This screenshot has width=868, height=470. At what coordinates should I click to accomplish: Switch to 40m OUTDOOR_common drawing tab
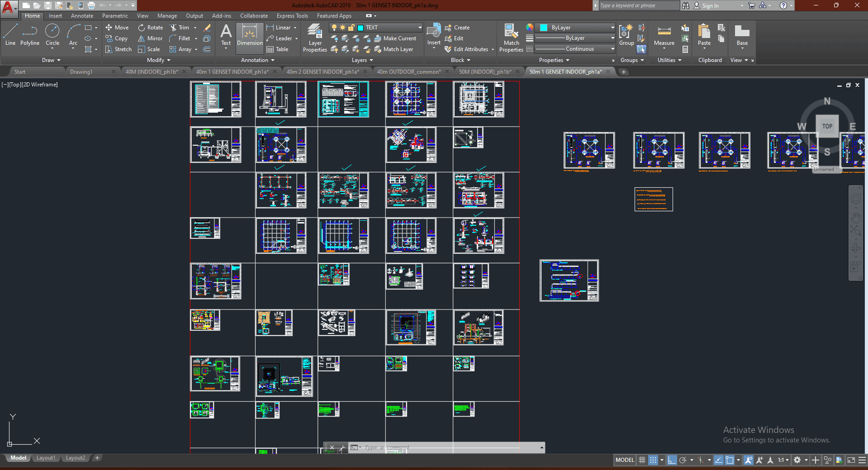coord(408,72)
